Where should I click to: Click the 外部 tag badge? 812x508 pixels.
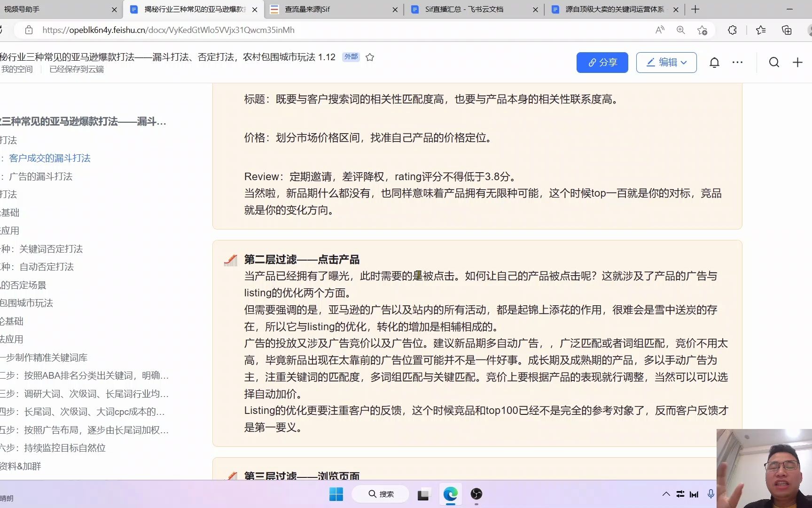tap(351, 57)
